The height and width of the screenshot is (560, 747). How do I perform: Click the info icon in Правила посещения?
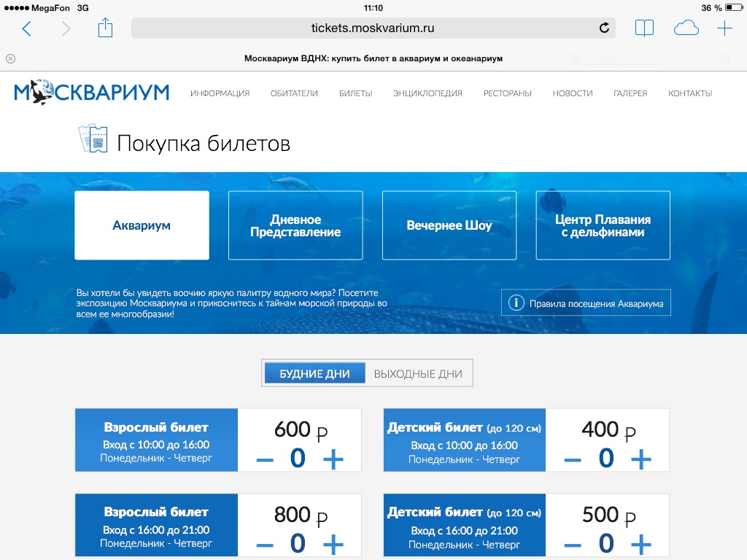click(516, 303)
